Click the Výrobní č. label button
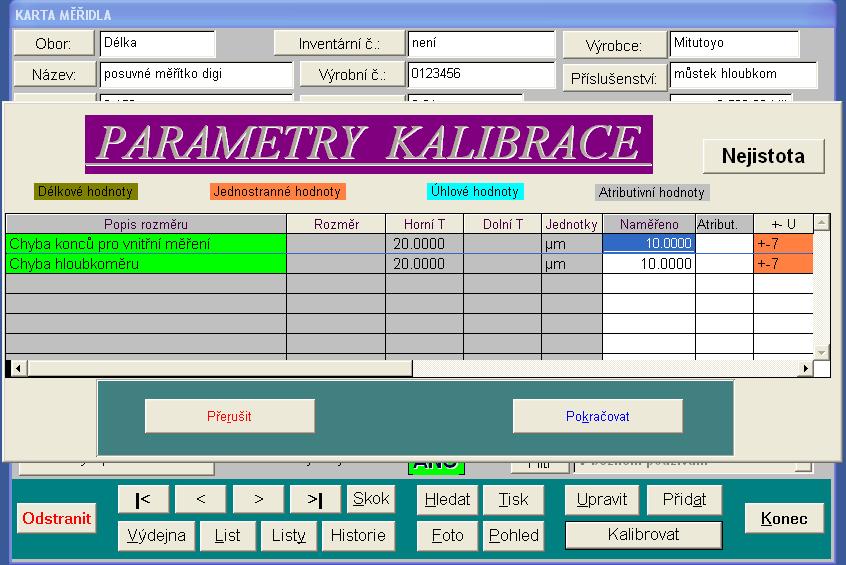 pos(352,74)
